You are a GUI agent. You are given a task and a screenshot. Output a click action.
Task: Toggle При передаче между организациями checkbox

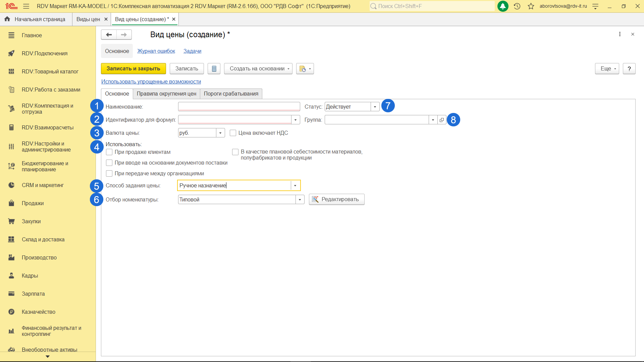[x=109, y=174]
